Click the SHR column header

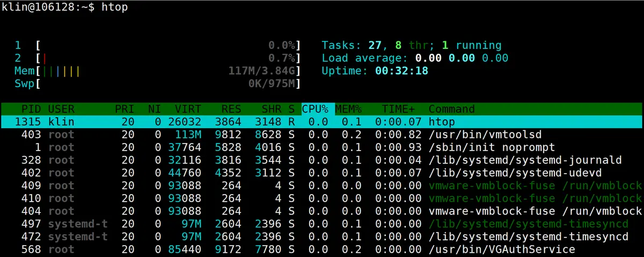tap(272, 109)
